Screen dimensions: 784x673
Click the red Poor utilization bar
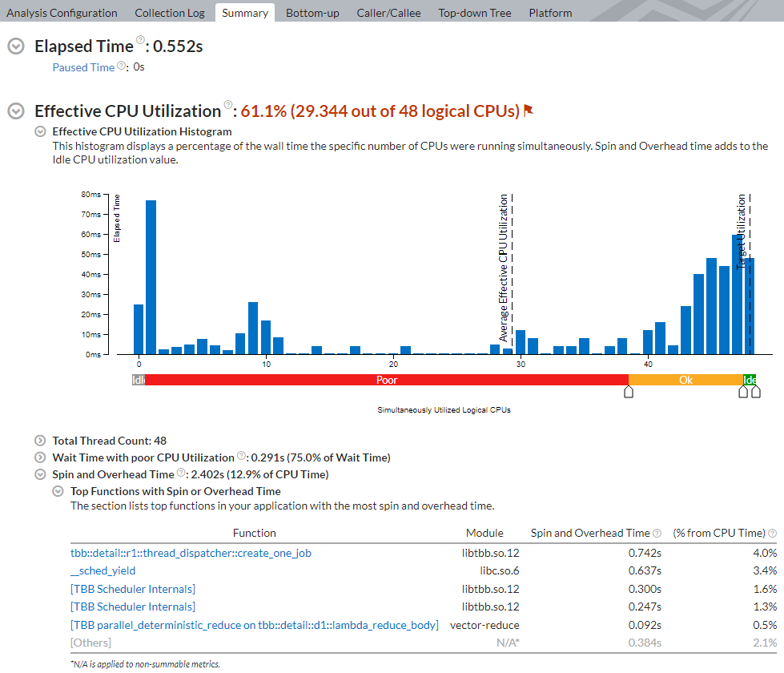pos(386,380)
